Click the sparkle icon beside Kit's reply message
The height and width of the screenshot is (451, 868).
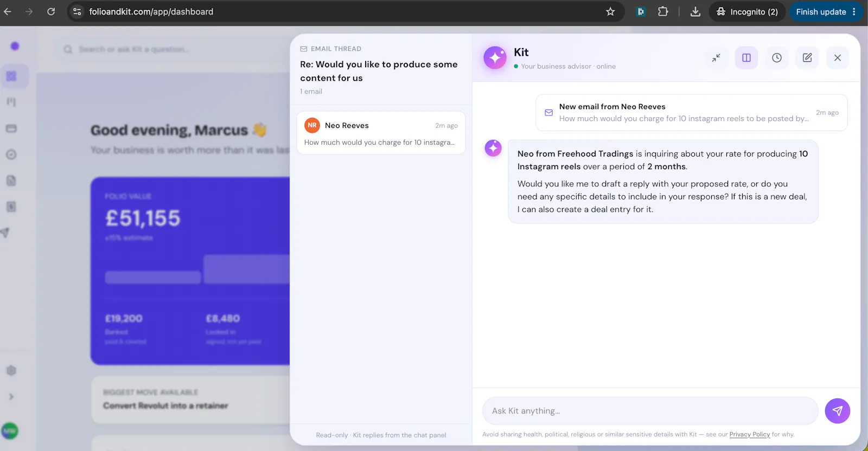click(x=493, y=148)
